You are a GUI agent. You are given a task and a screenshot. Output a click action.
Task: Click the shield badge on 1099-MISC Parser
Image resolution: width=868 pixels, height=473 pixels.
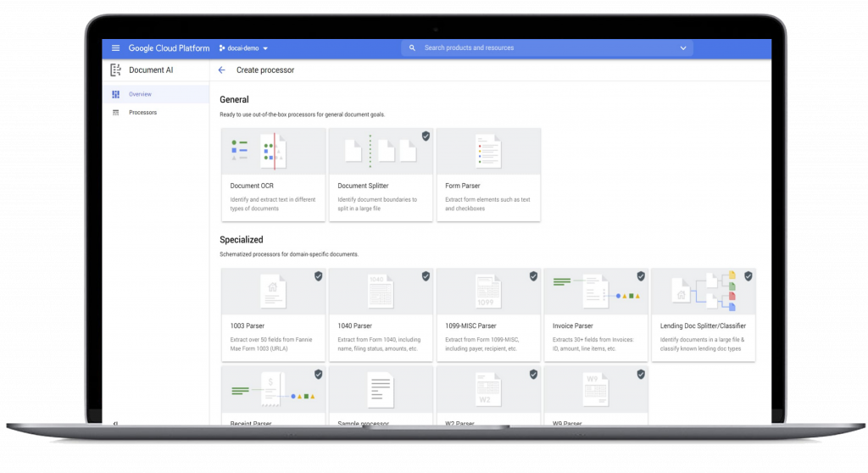click(533, 275)
